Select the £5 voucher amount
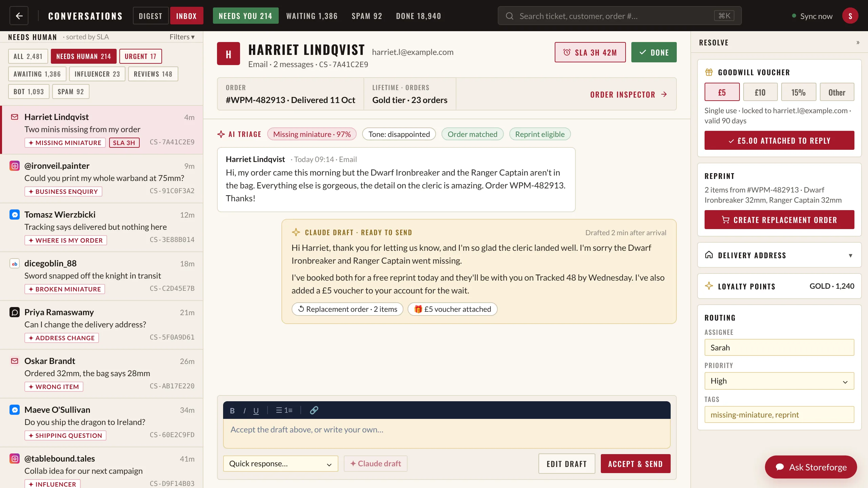Viewport: 868px width, 488px height. pos(722,92)
